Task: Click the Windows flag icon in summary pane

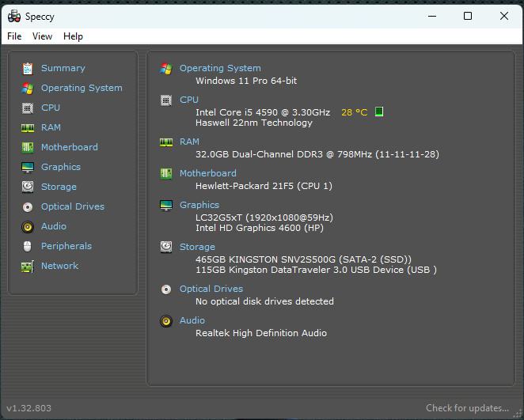Action: [166, 69]
